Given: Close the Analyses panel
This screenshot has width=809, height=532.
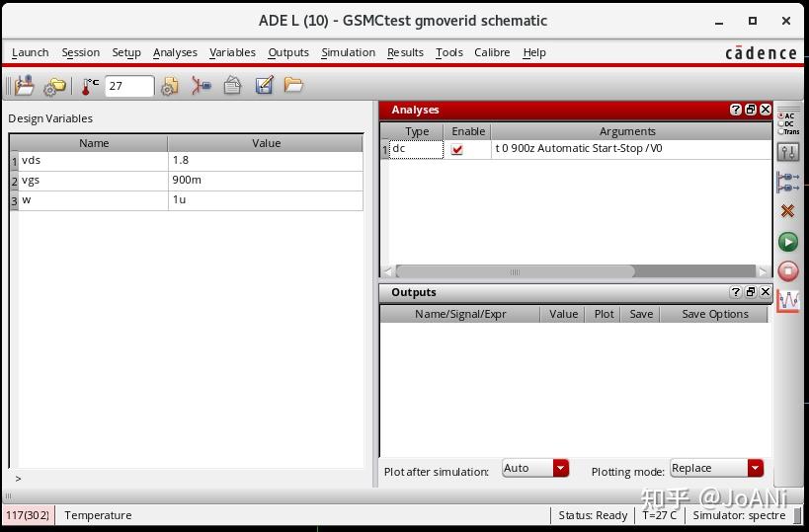Looking at the screenshot, I should tap(766, 110).
